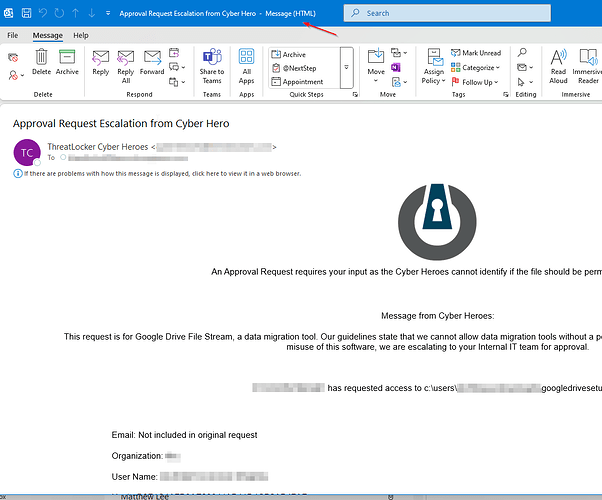Go to the previous item with up arrow

pyautogui.click(x=76, y=13)
